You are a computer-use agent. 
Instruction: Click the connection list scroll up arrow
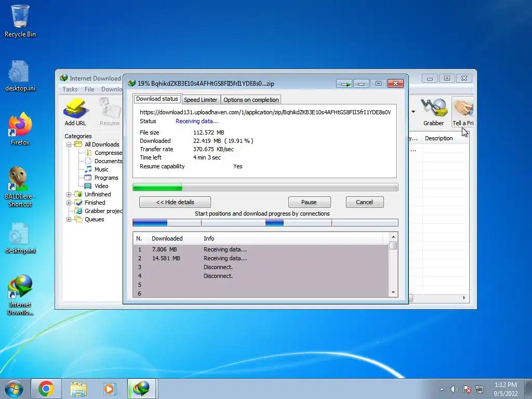[x=393, y=237]
